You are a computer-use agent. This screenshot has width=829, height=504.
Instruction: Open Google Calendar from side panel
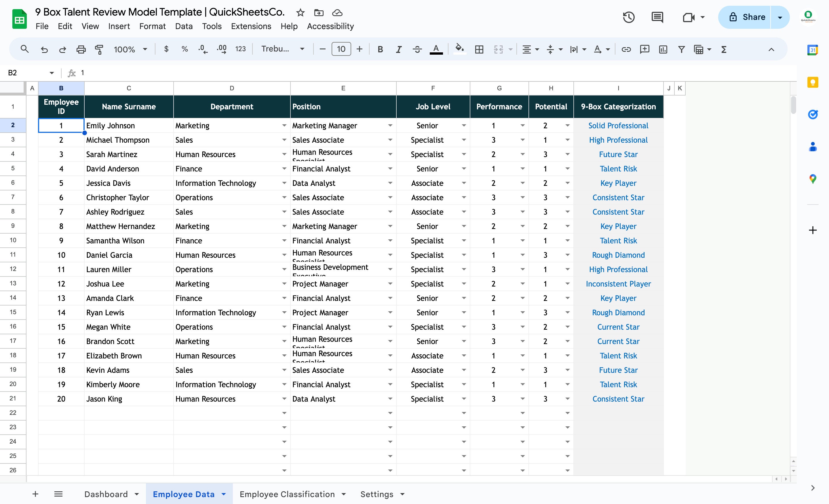pyautogui.click(x=813, y=50)
